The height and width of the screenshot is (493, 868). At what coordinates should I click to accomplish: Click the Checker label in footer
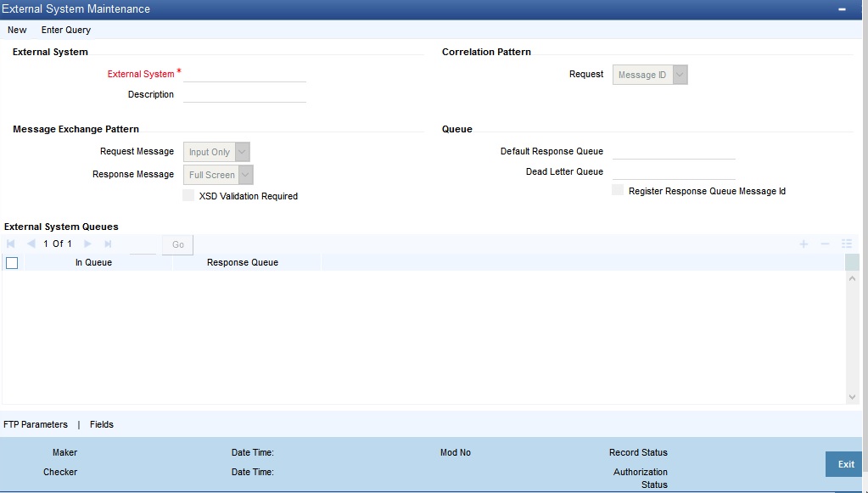point(60,472)
